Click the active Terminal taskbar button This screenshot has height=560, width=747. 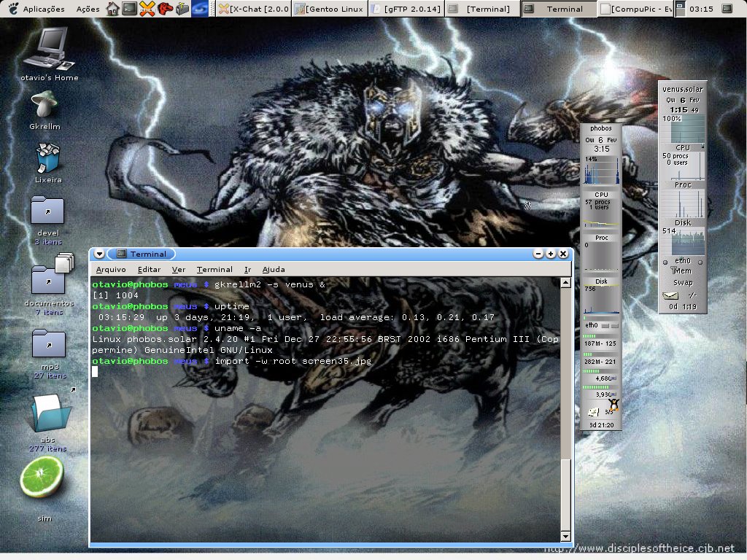click(559, 9)
